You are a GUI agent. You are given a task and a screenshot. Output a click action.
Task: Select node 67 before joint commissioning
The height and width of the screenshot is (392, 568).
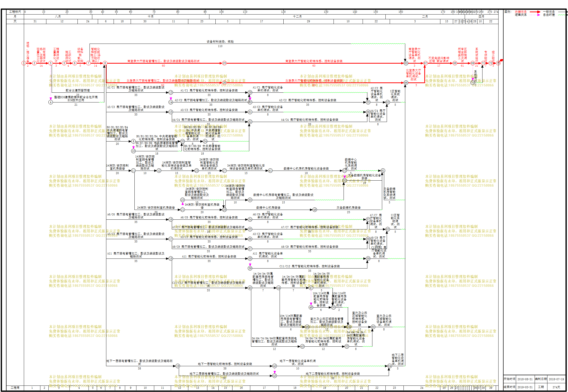(425, 63)
